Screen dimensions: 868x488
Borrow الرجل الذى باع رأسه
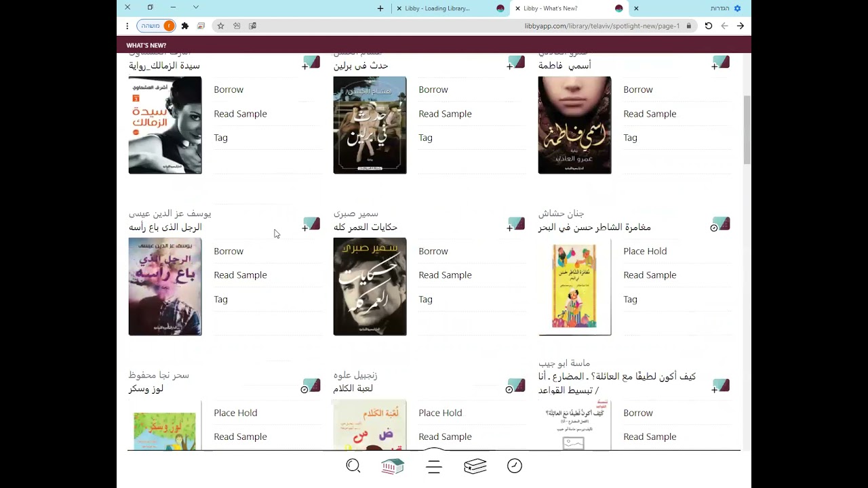(x=229, y=251)
